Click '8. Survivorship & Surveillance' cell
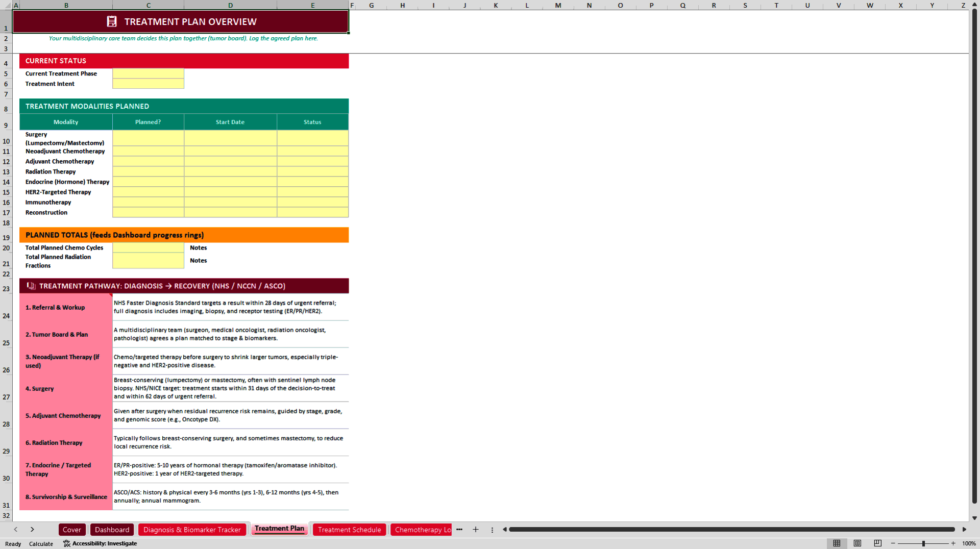Screen dimensions: 980x549 point(66,496)
